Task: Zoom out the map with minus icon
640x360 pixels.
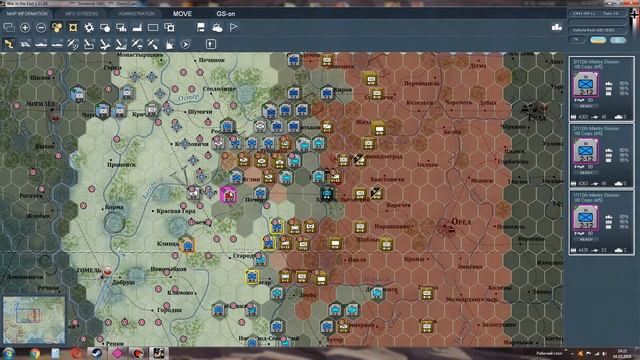Action: [41, 27]
